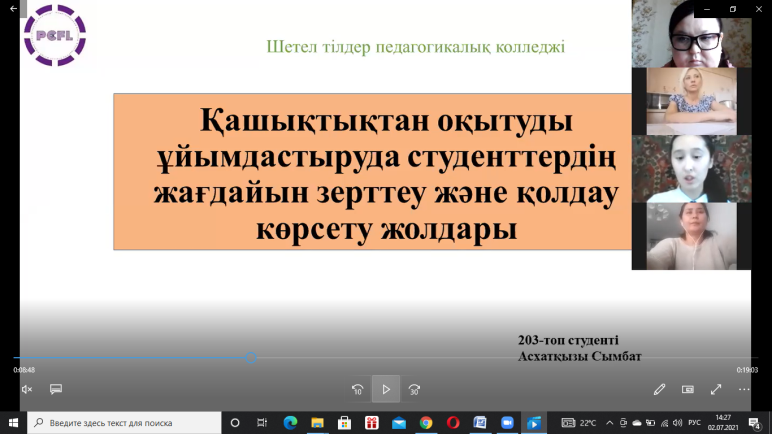Toggle subtitles and captions
This screenshot has height=434, width=772.
click(56, 389)
